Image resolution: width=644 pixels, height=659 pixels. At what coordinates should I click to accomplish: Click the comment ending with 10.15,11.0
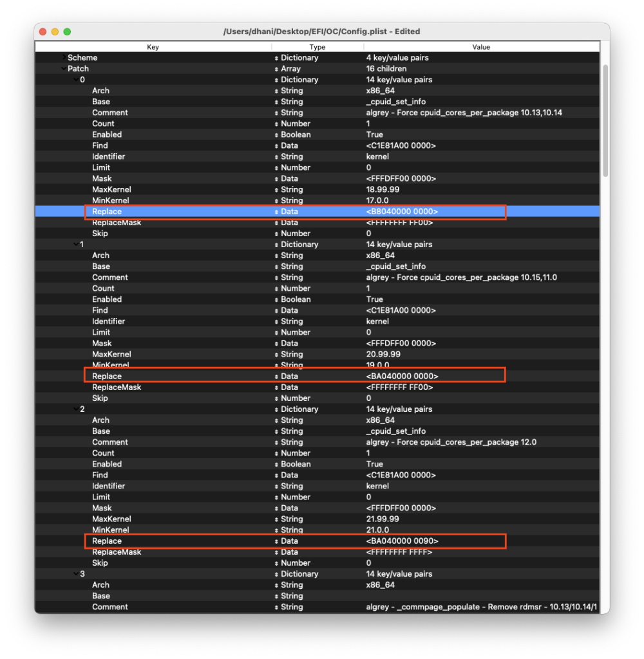pyautogui.click(x=462, y=277)
